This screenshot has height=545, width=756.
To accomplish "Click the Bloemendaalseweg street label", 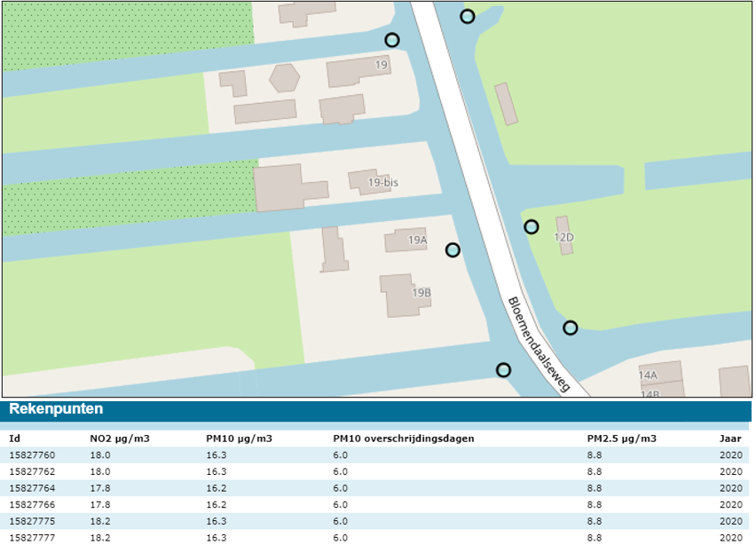I will click(539, 344).
